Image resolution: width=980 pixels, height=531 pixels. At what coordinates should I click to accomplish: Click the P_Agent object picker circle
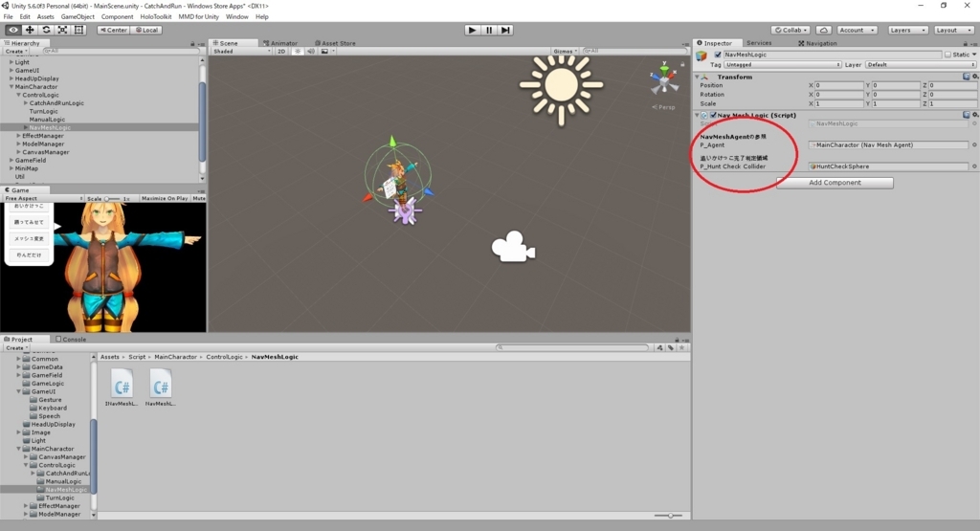point(974,144)
